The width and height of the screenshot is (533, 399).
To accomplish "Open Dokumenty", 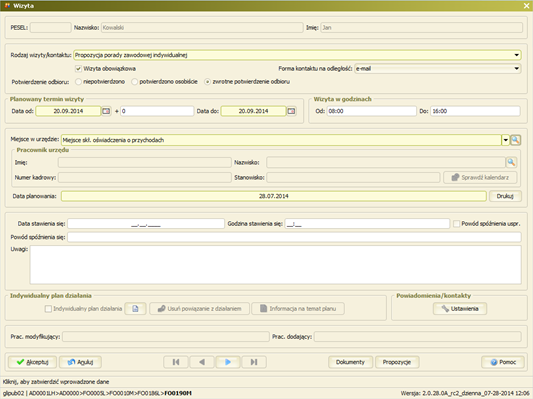I will pos(350,362).
